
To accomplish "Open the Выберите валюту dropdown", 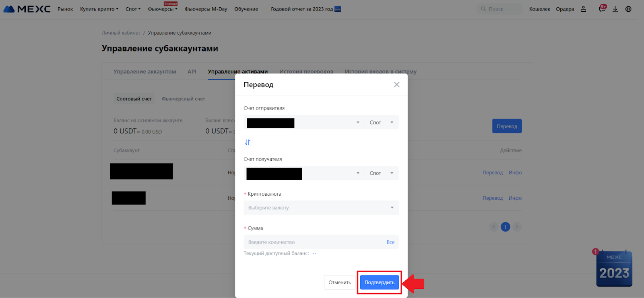I will pos(321,208).
